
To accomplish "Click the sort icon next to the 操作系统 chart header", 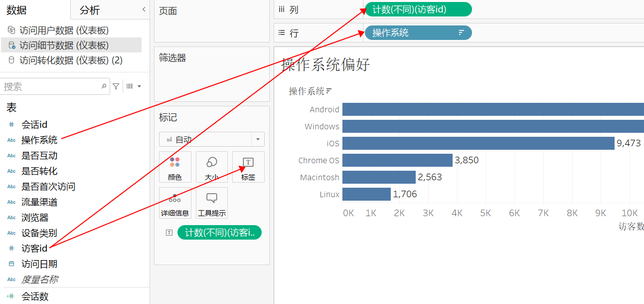I will (x=329, y=91).
